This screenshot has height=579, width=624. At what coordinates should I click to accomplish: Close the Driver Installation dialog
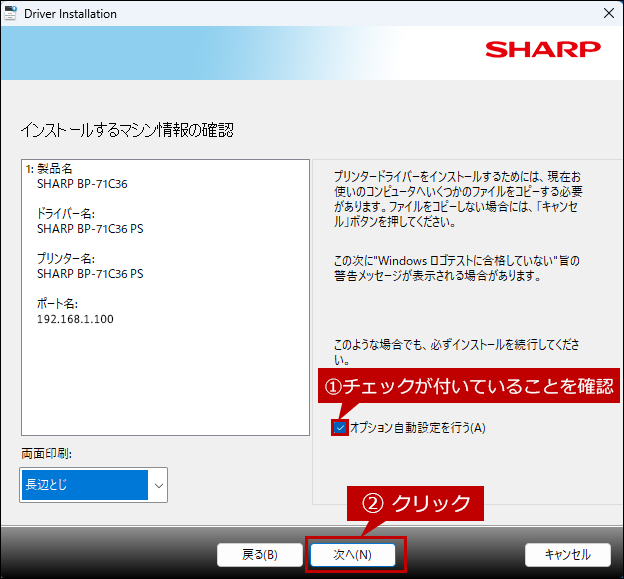click(608, 14)
